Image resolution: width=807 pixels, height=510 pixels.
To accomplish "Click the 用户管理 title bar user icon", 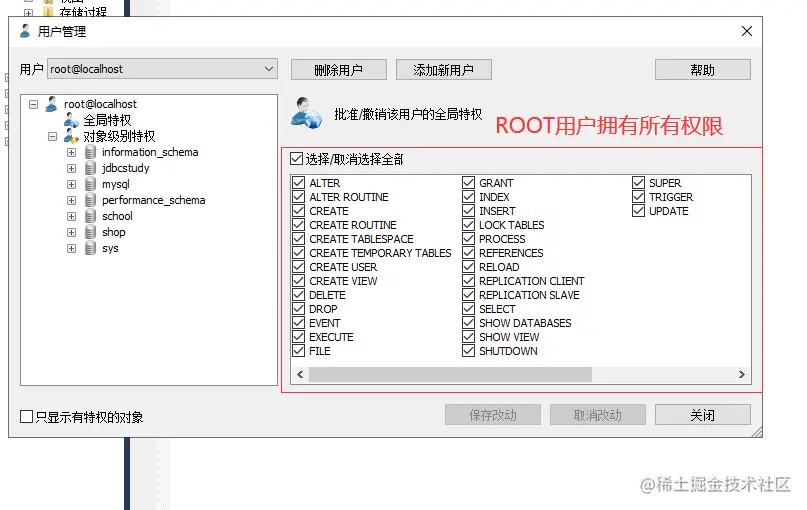I will point(25,31).
